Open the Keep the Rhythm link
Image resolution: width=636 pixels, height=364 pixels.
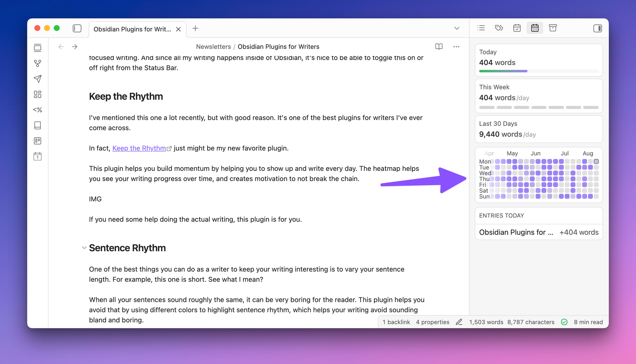(139, 148)
